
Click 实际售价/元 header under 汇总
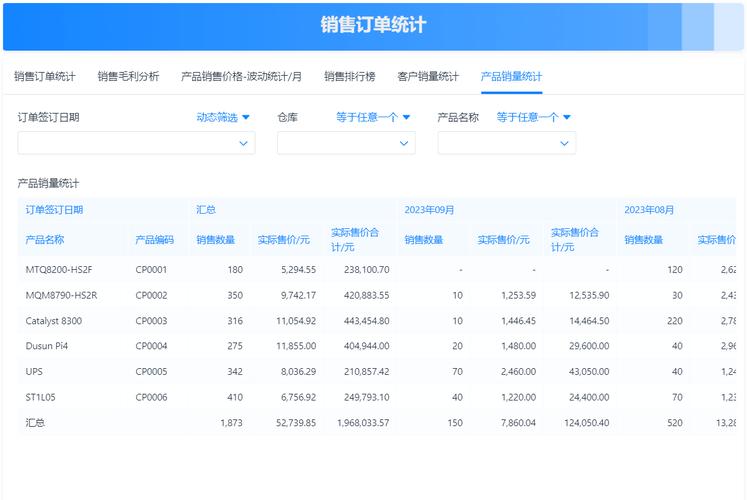pyautogui.click(x=284, y=240)
